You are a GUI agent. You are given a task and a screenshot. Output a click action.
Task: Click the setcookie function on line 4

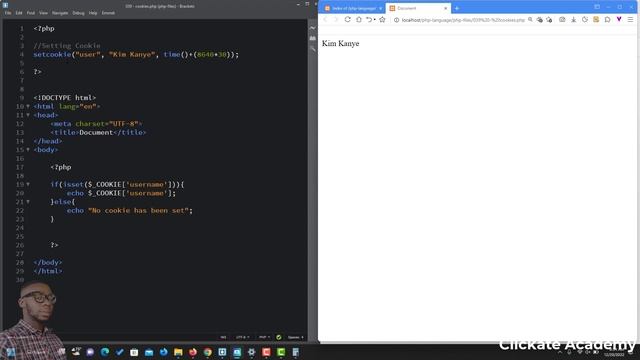click(x=52, y=54)
